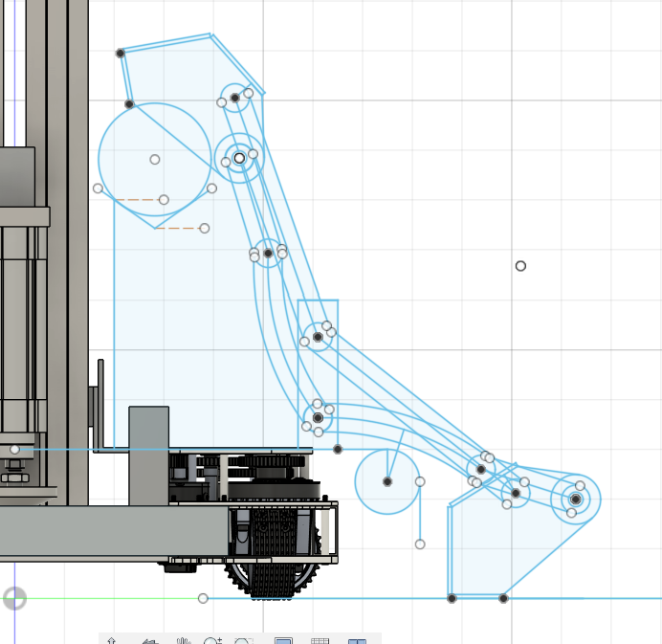Screen dimensions: 662x644
Task: Select endpoint of the upper orange dashed line
Action: pos(165,200)
